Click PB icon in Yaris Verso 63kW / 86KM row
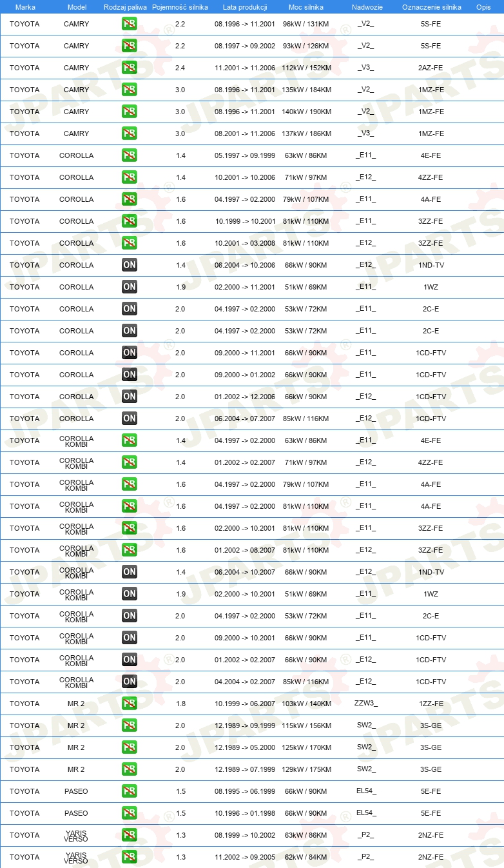The image size is (504, 868). coord(129,835)
